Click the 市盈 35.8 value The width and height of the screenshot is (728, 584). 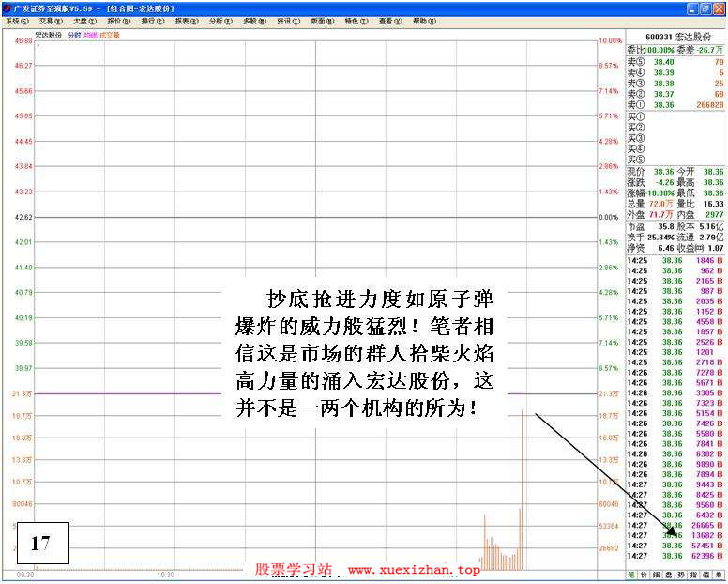(666, 226)
